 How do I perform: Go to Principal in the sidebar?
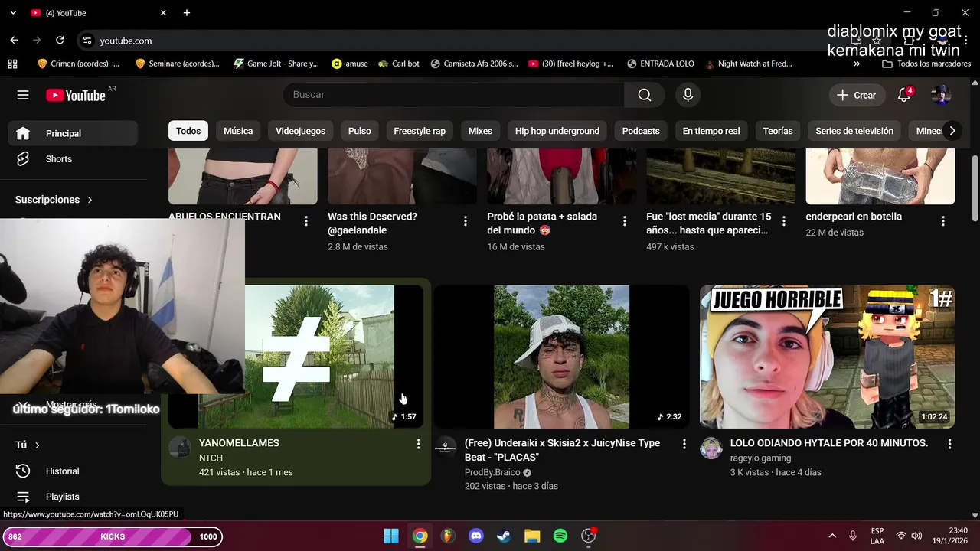[73, 133]
